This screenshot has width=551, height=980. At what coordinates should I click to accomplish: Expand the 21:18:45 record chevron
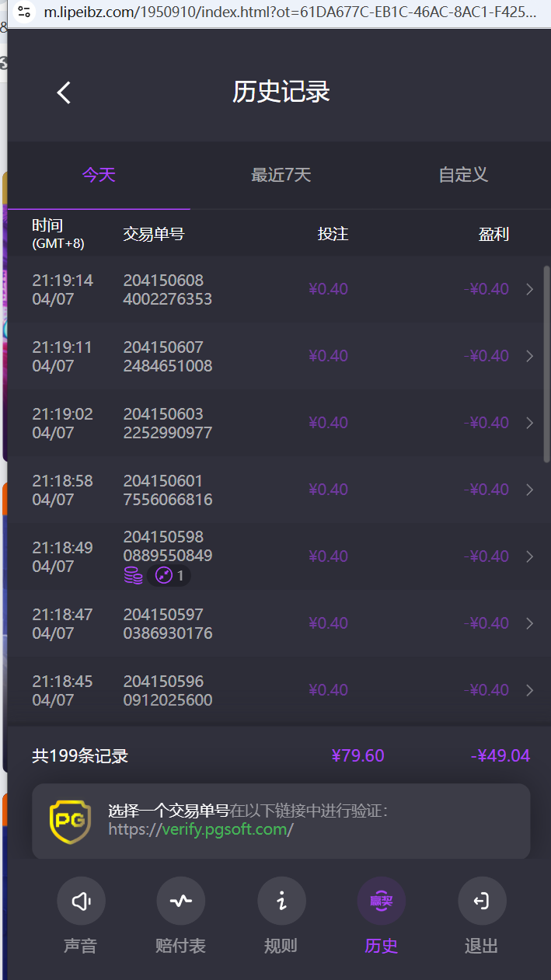(x=530, y=690)
